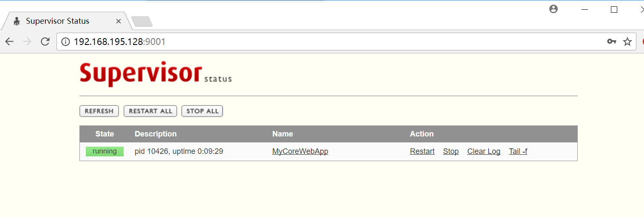Click the site info icon in address bar
Image resolution: width=644 pixels, height=217 pixels.
(x=65, y=42)
